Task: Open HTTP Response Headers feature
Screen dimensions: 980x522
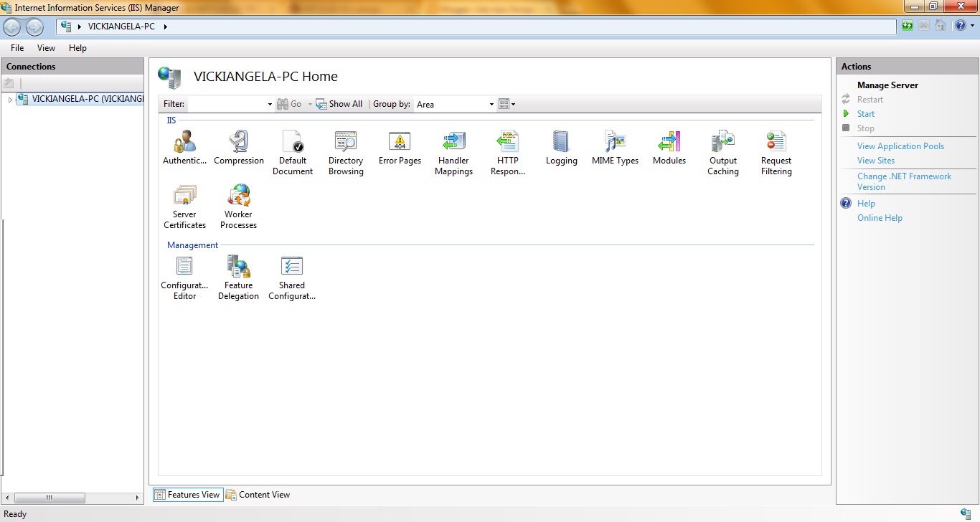Action: click(x=508, y=153)
